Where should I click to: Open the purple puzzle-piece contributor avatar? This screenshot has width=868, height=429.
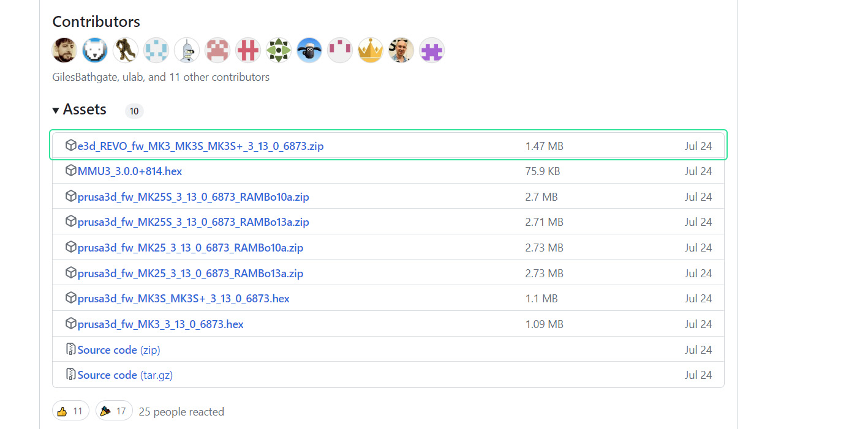[432, 50]
